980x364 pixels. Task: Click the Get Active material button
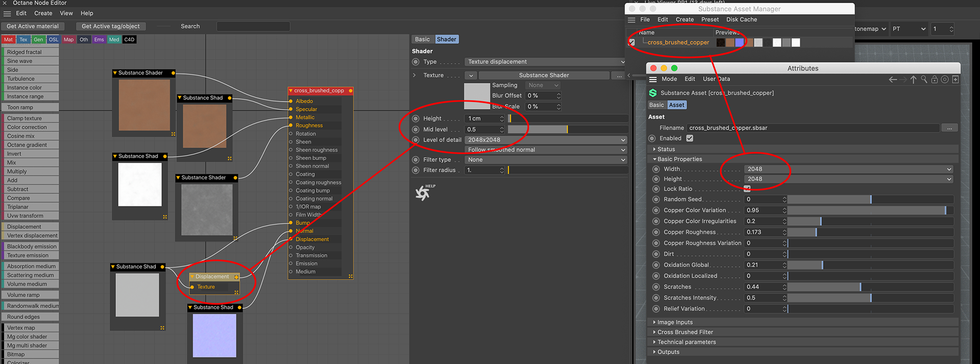pos(33,27)
